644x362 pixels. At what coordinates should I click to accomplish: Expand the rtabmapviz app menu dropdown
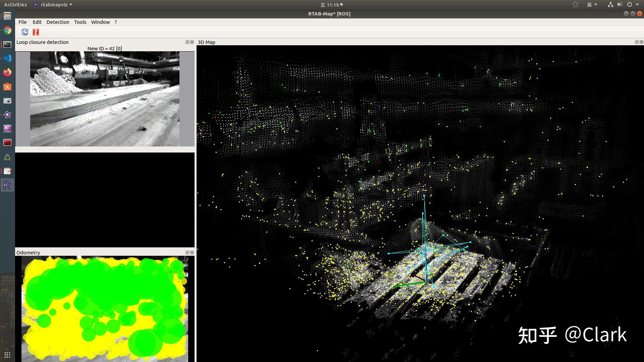tap(54, 5)
